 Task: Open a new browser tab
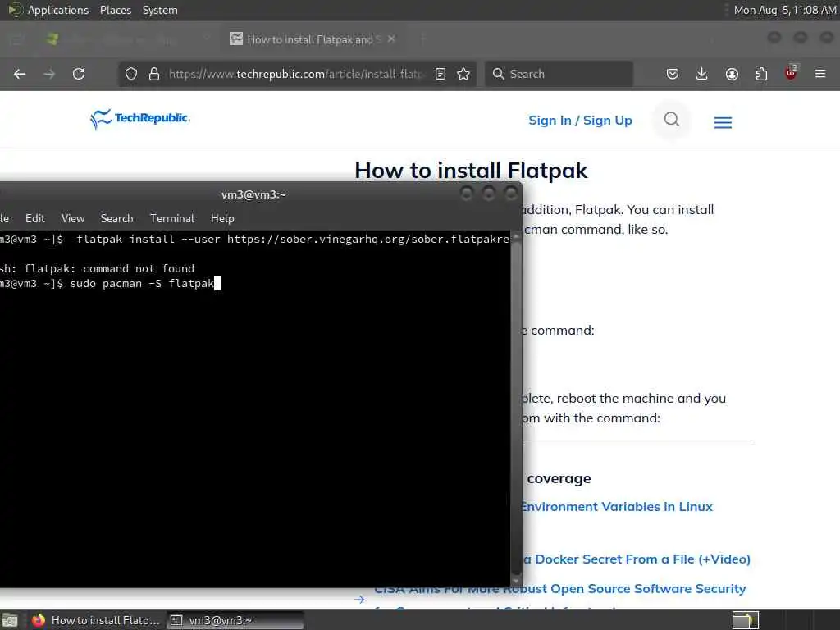422,39
